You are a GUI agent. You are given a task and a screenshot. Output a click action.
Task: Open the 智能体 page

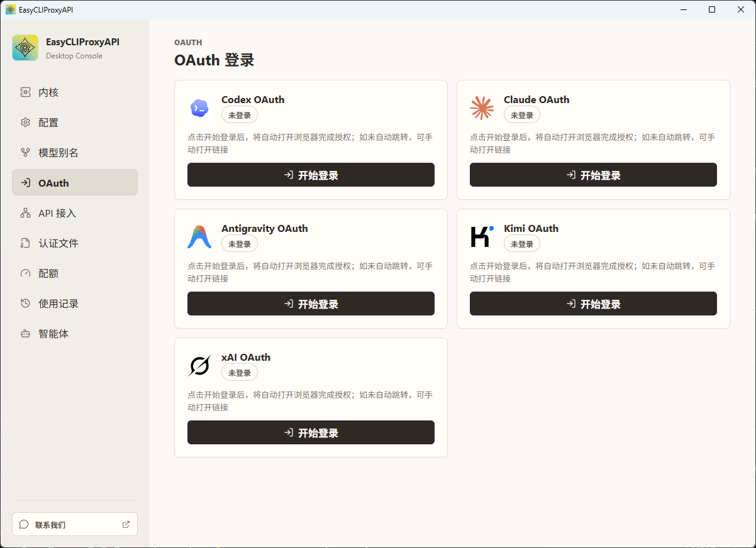click(75, 334)
